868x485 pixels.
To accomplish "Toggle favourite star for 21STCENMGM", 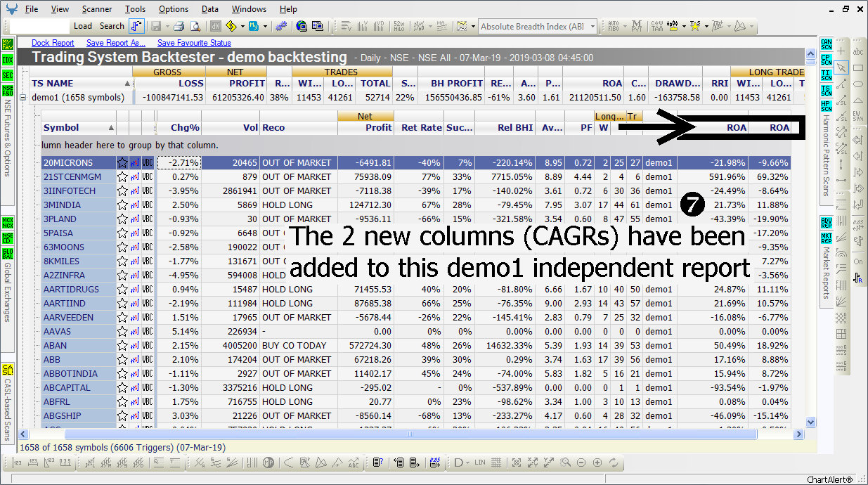I will tap(122, 176).
